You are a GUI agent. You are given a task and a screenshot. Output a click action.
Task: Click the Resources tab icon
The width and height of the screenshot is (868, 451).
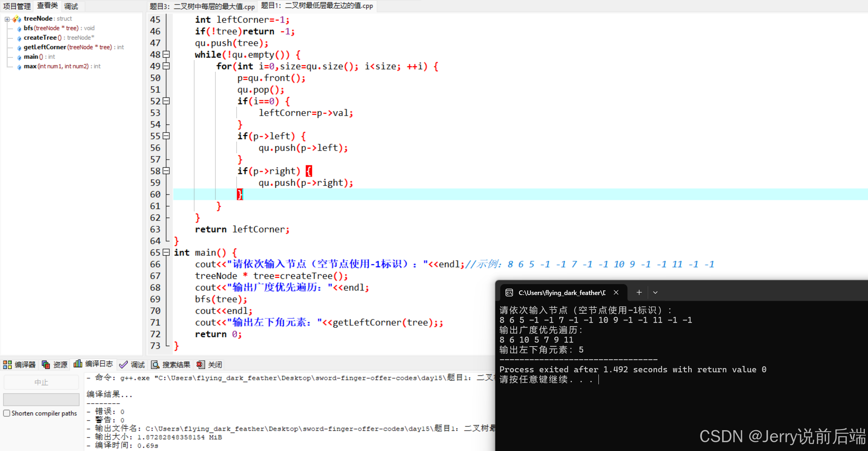(x=46, y=365)
